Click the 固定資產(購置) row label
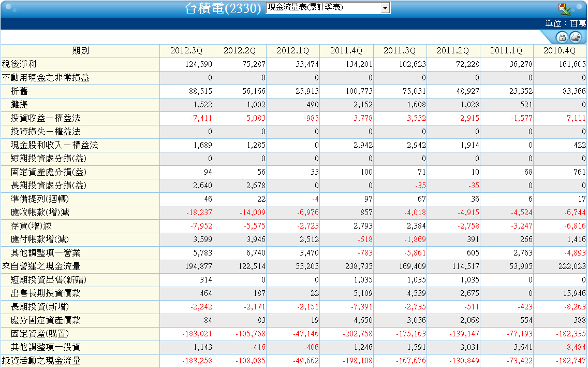 click(x=40, y=334)
